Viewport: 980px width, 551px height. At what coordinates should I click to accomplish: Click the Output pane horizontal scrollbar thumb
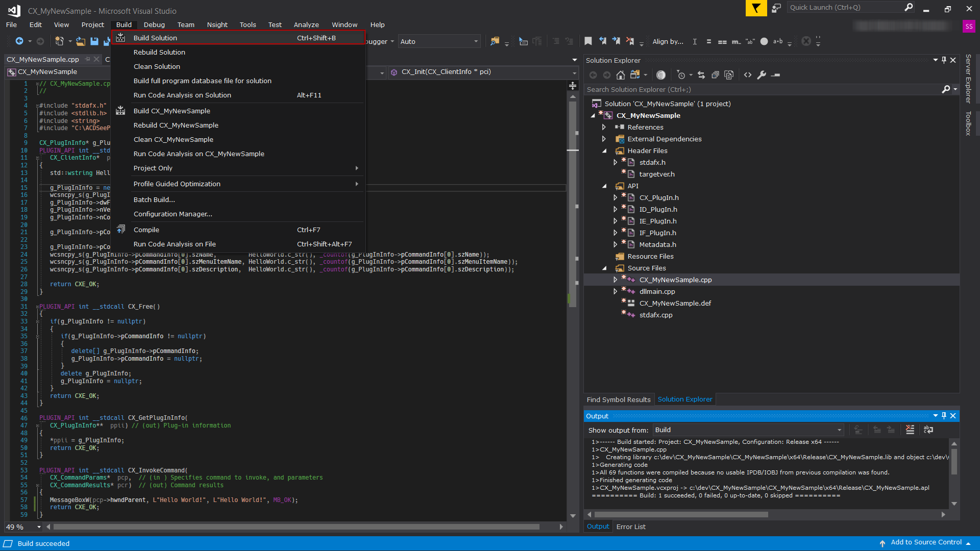click(x=681, y=514)
